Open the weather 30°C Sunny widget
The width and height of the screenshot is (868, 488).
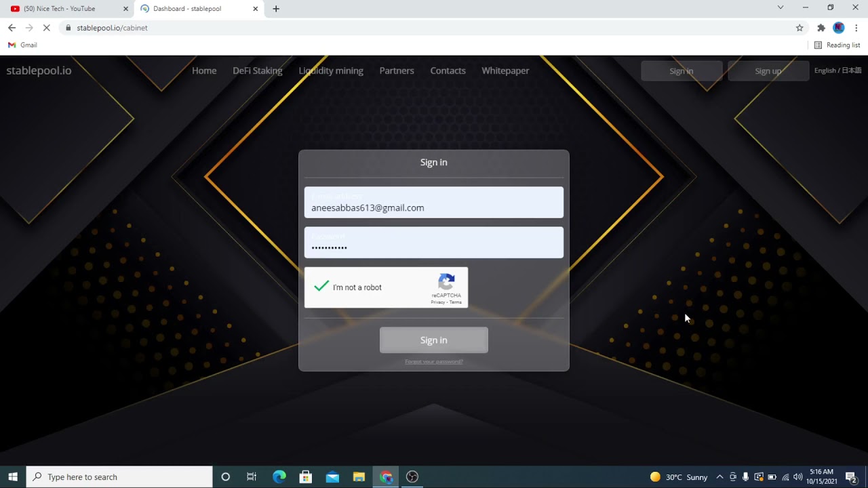pos(678,476)
